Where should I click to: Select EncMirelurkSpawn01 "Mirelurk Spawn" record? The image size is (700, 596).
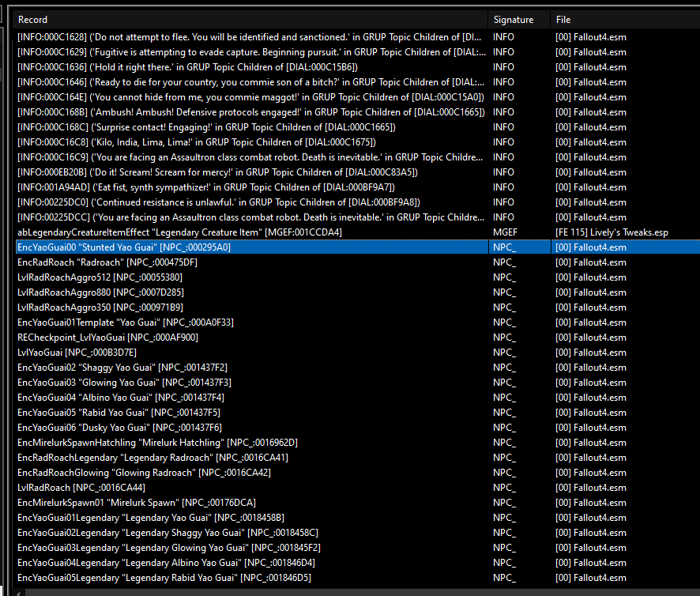pos(357,503)
